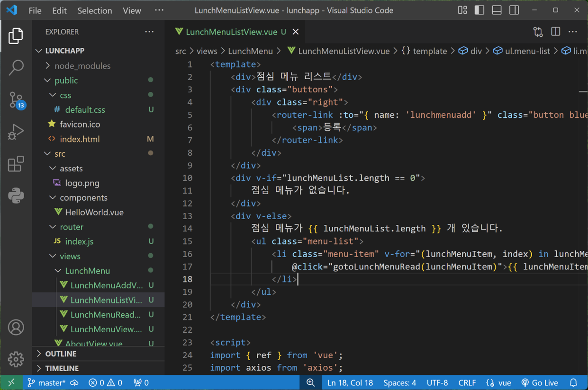Split the editor to the right
588x390 pixels.
click(556, 32)
